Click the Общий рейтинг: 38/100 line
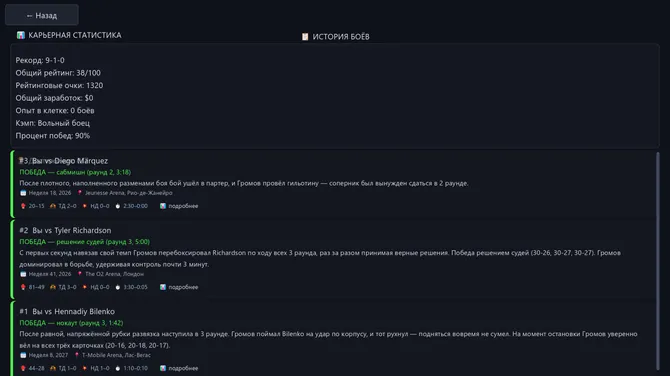The width and height of the screenshot is (670, 376). click(58, 73)
